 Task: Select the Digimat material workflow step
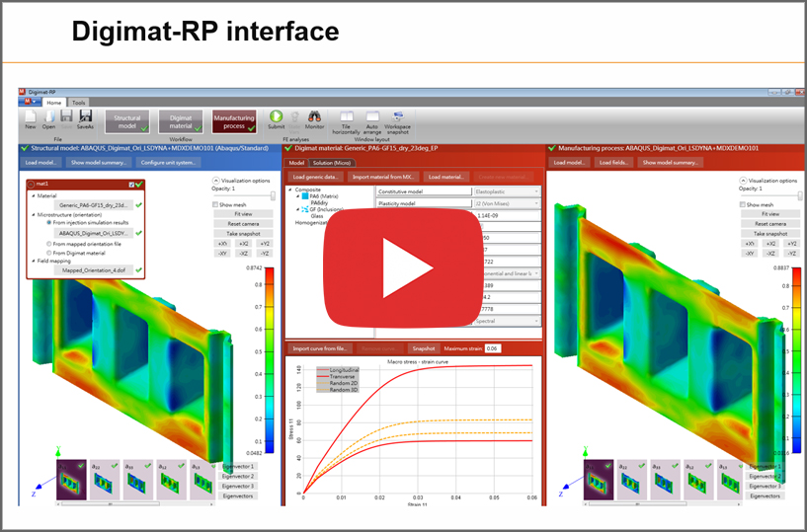(x=181, y=122)
